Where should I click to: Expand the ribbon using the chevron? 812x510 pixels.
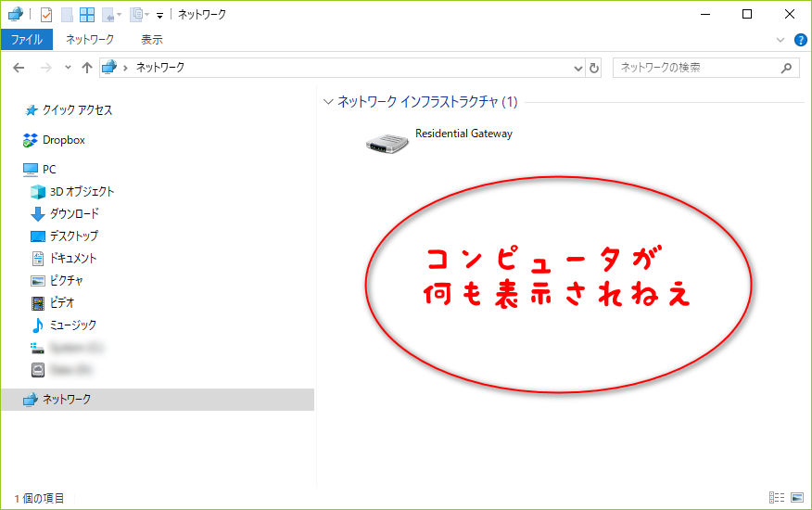pos(780,40)
